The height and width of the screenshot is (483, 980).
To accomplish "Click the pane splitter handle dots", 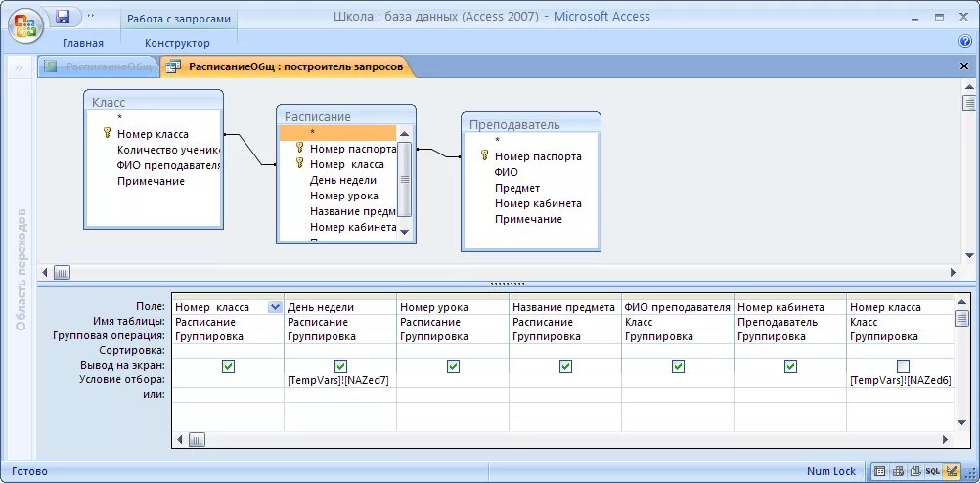I will pyautogui.click(x=507, y=283).
